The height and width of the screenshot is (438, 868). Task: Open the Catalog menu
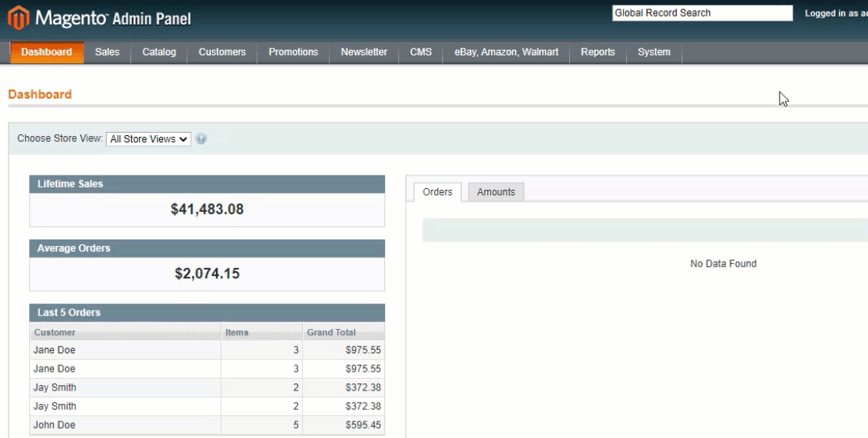point(159,52)
